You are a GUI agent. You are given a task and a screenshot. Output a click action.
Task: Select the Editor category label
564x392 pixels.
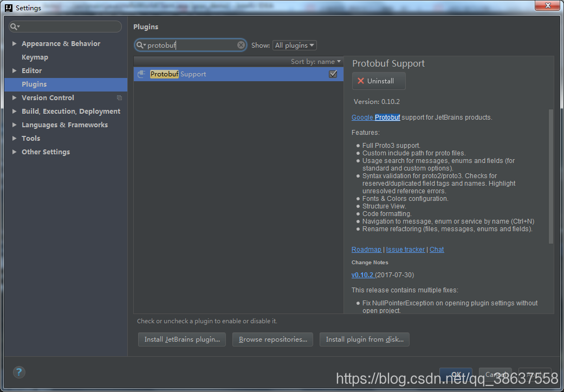click(31, 71)
